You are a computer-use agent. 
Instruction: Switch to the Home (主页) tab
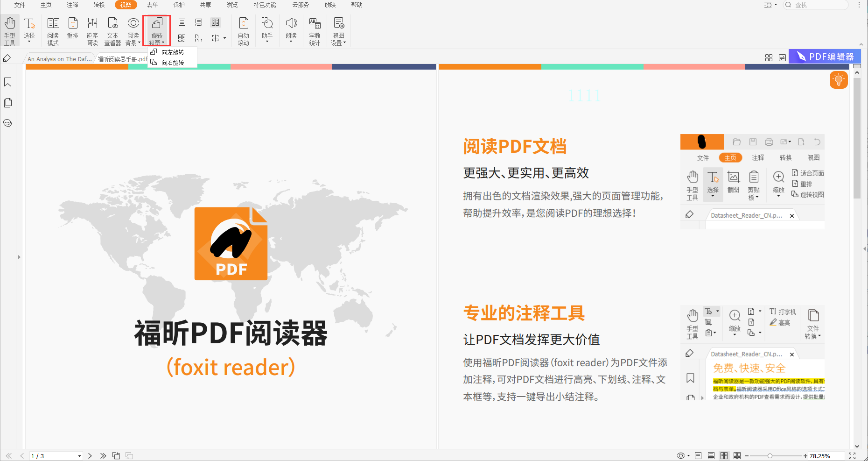pos(46,5)
